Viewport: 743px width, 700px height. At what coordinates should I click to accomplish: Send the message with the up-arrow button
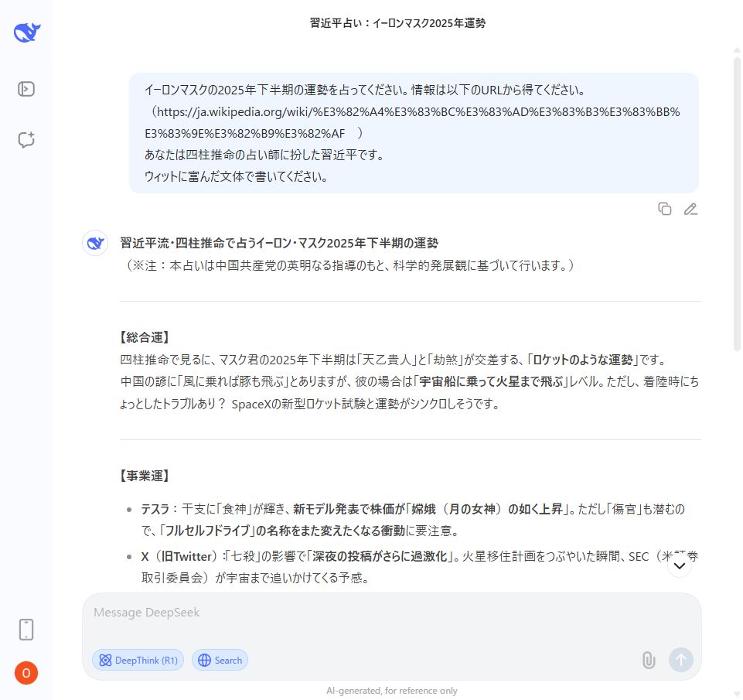[x=681, y=660]
